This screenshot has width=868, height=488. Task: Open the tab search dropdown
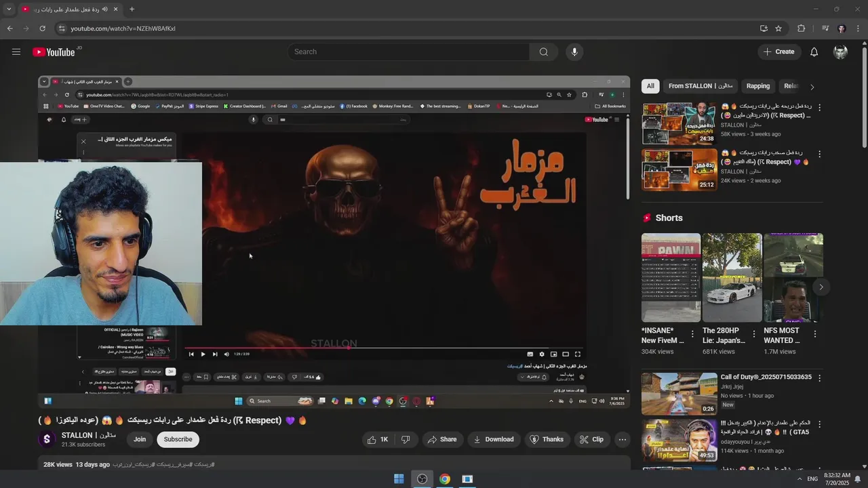9,9
